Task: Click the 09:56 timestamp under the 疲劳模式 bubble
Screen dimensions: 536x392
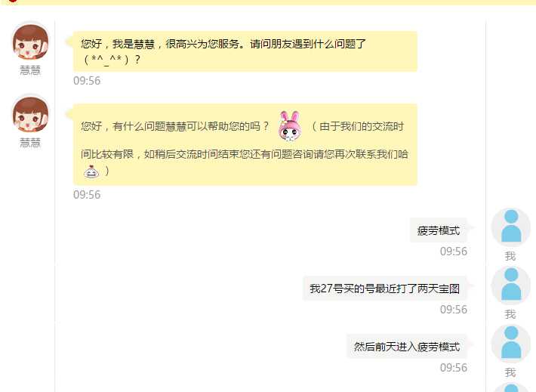Action: (x=453, y=252)
